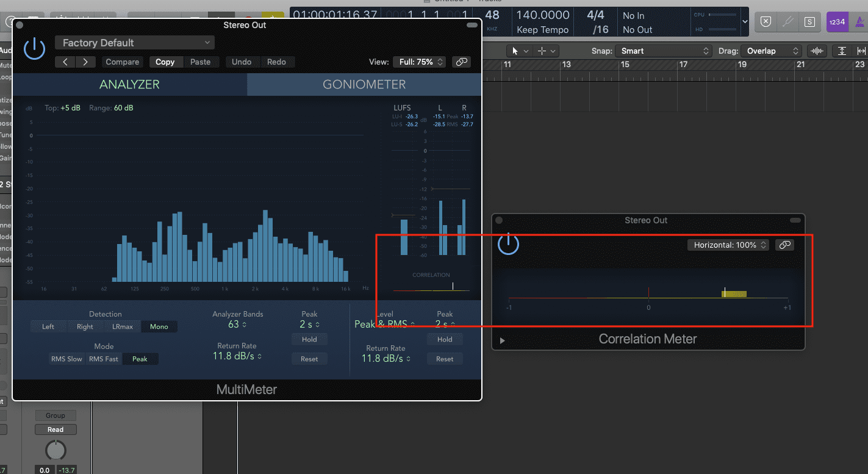Switch to the Goniometer tab
This screenshot has width=868, height=474.
point(364,85)
